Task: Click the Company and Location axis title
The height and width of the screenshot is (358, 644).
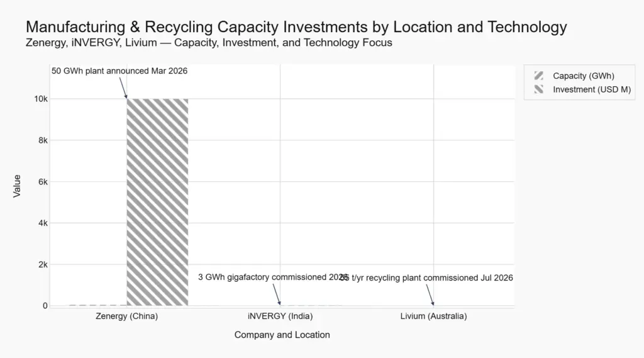Action: click(x=282, y=335)
